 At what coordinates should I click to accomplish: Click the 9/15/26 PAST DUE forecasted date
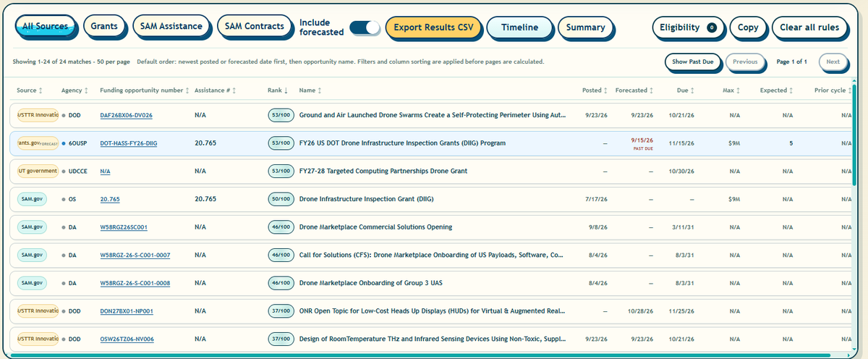coord(642,143)
